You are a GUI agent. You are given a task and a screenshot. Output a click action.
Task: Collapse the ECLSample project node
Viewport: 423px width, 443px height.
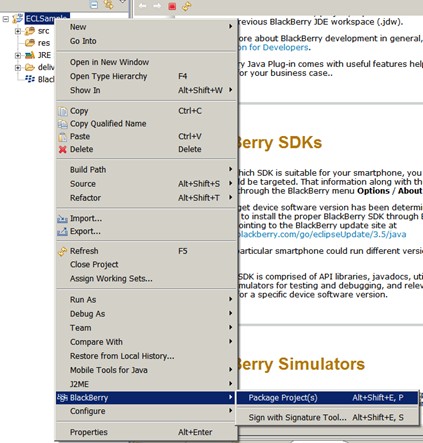tap(6, 19)
